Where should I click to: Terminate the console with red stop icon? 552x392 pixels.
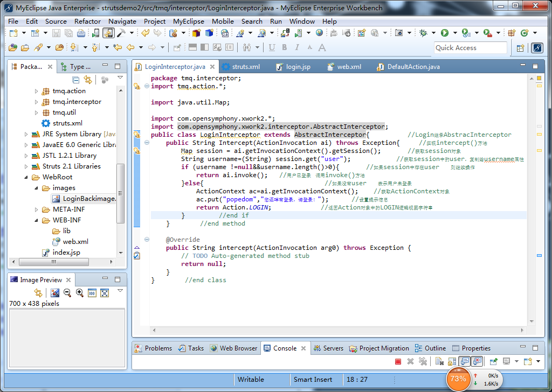(x=398, y=361)
